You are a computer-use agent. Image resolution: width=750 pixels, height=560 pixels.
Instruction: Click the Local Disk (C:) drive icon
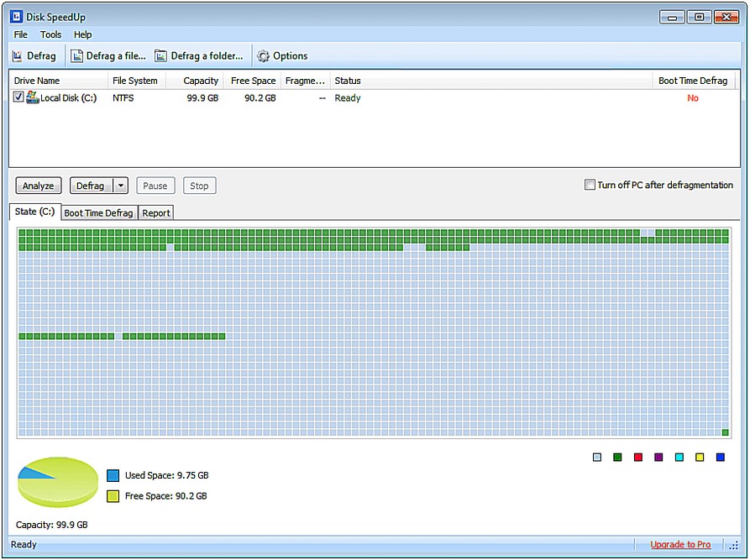click(x=33, y=97)
